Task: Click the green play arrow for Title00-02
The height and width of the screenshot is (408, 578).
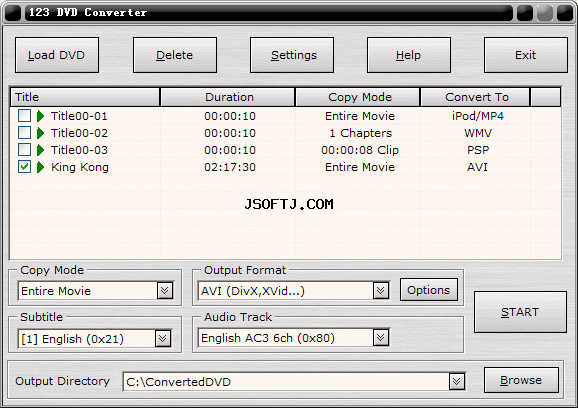Action: tap(41, 133)
